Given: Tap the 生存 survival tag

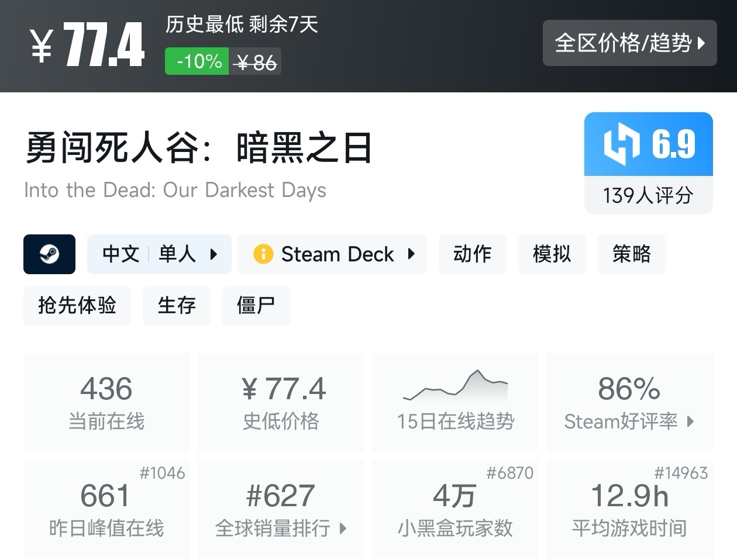Looking at the screenshot, I should 176,305.
